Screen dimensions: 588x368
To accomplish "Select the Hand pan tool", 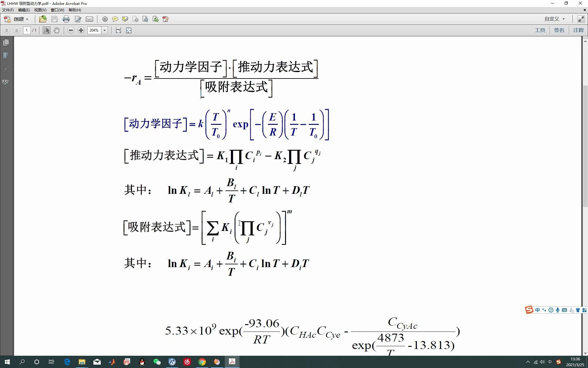I will click(57, 30).
